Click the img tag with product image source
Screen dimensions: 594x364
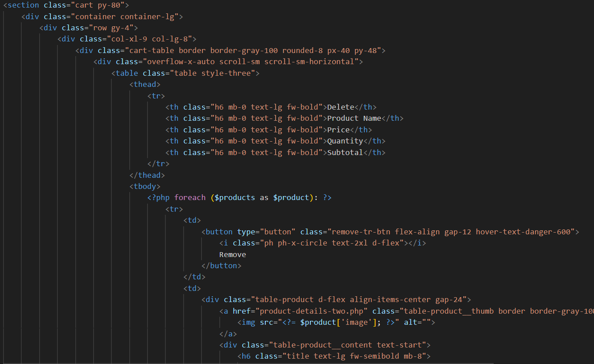point(248,322)
